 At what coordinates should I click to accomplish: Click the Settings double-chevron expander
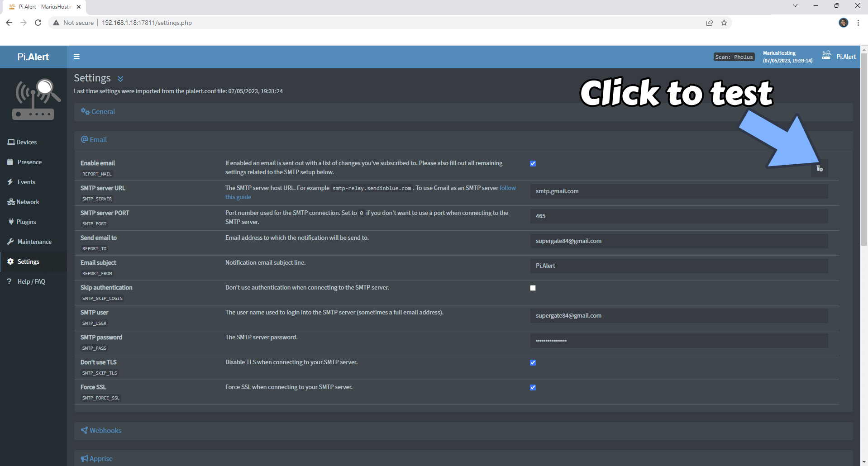click(120, 79)
